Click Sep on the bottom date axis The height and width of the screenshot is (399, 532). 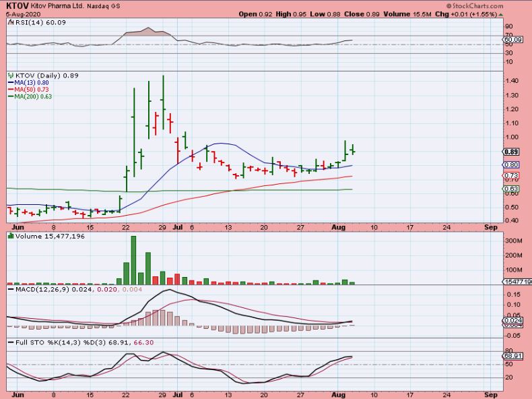coord(491,395)
